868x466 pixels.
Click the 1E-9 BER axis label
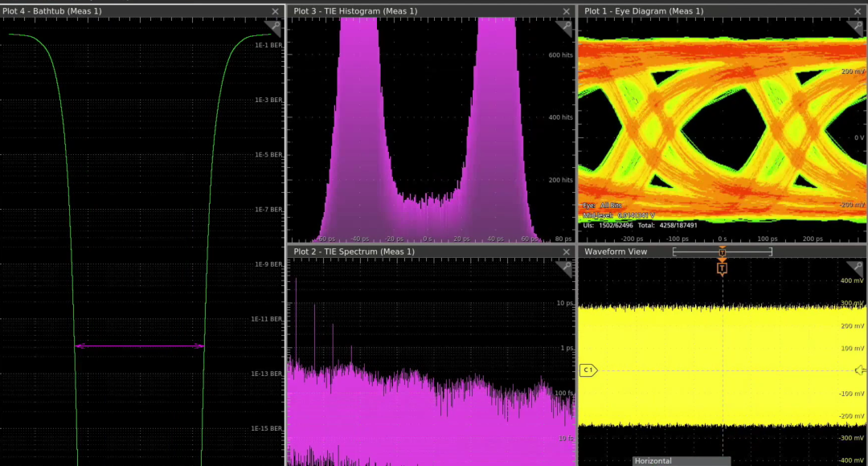coord(268,264)
